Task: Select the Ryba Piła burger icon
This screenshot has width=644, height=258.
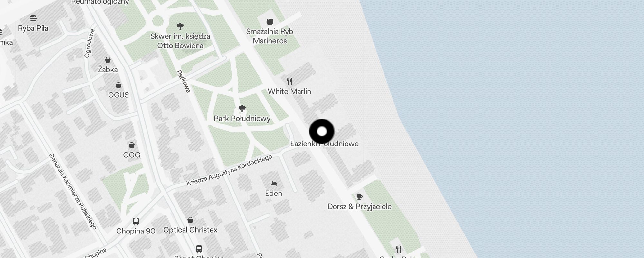Action: [x=33, y=18]
